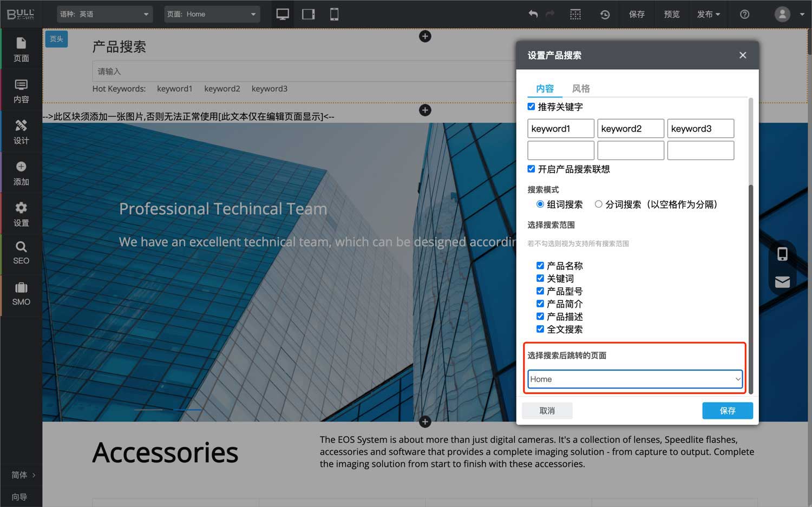This screenshot has height=507, width=812.
Task: Click the undo arrow icon
Action: click(x=533, y=14)
